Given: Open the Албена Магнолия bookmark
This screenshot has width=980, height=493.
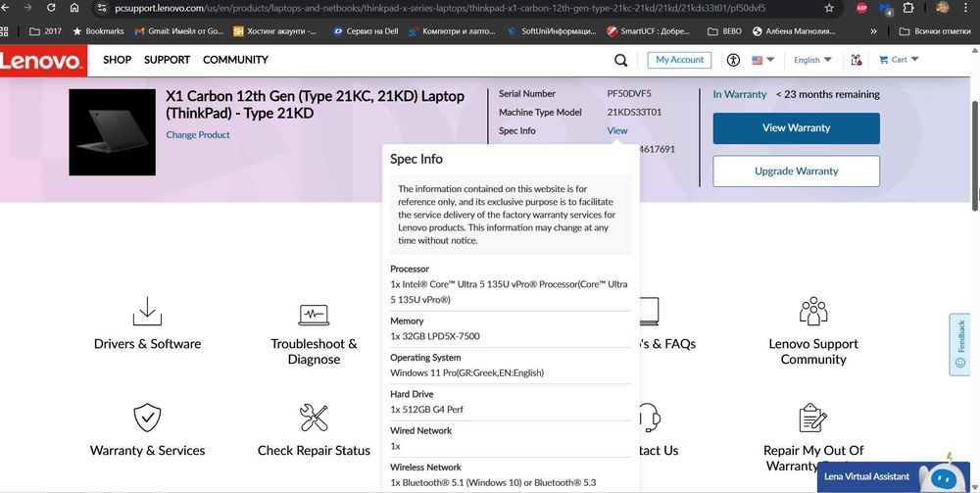Looking at the screenshot, I should (x=794, y=30).
